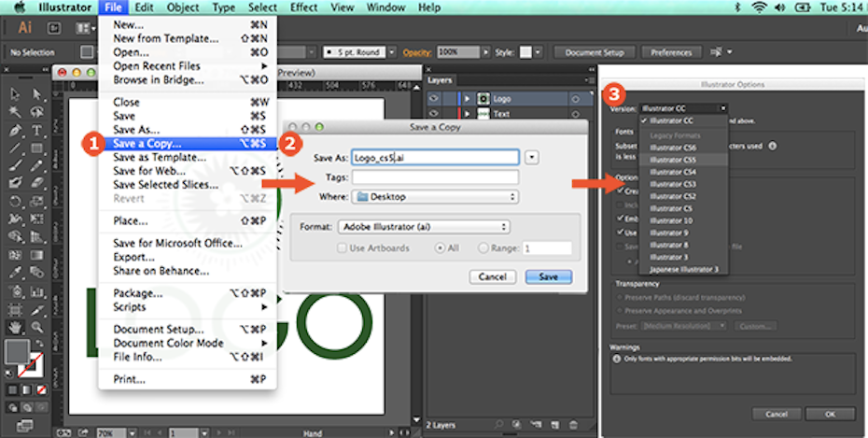
Task: Click the Wi-Fi icon in menu bar
Action: (x=758, y=7)
